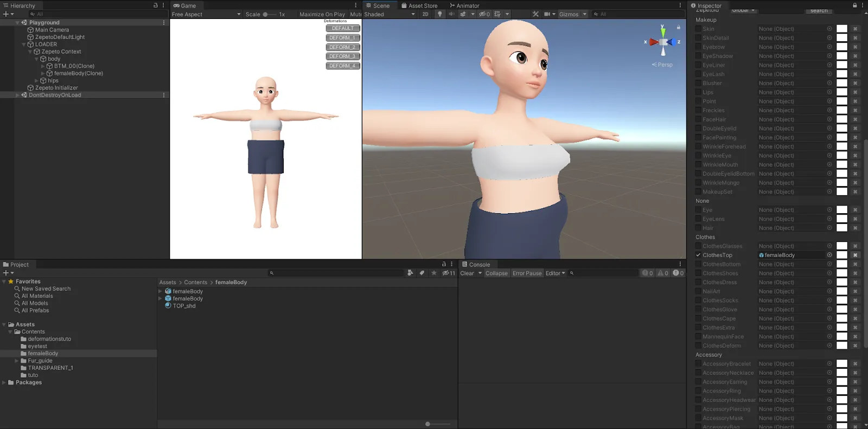868x429 pixels.
Task: Enable the Lips checkbox
Action: coord(698,92)
